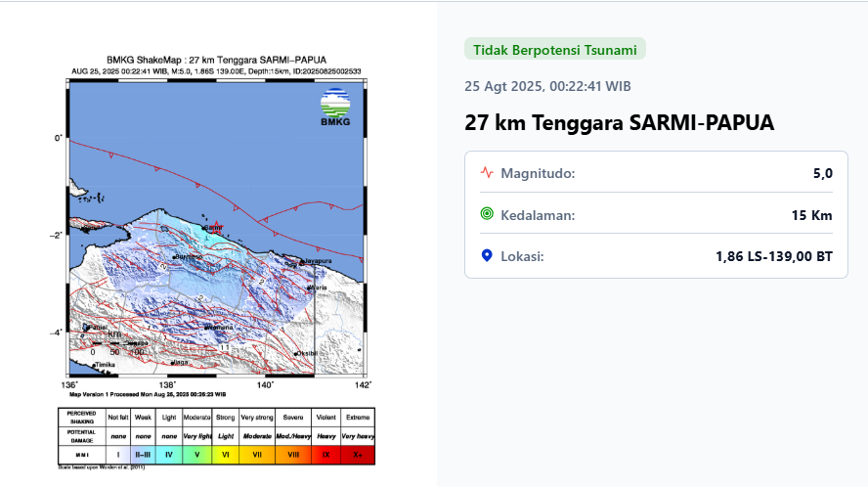This screenshot has width=868, height=487.
Task: Click the cyan IV legend swatch
Action: point(169,455)
